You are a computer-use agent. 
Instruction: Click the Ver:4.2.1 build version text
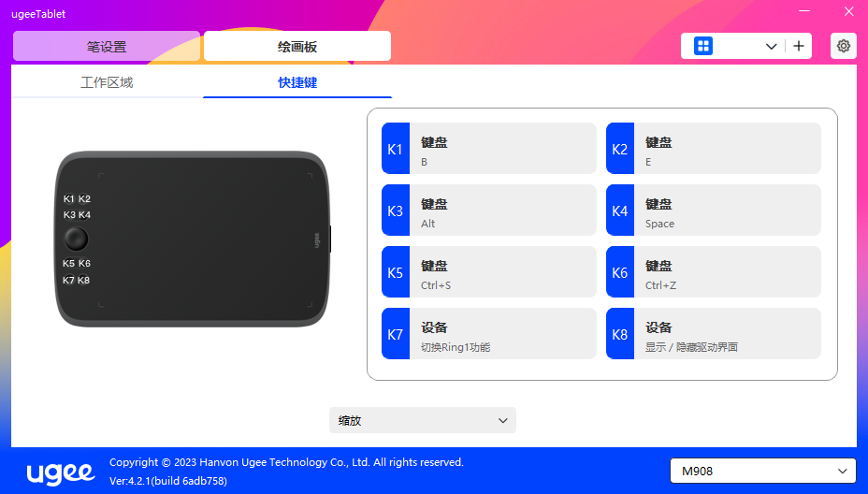(168, 481)
